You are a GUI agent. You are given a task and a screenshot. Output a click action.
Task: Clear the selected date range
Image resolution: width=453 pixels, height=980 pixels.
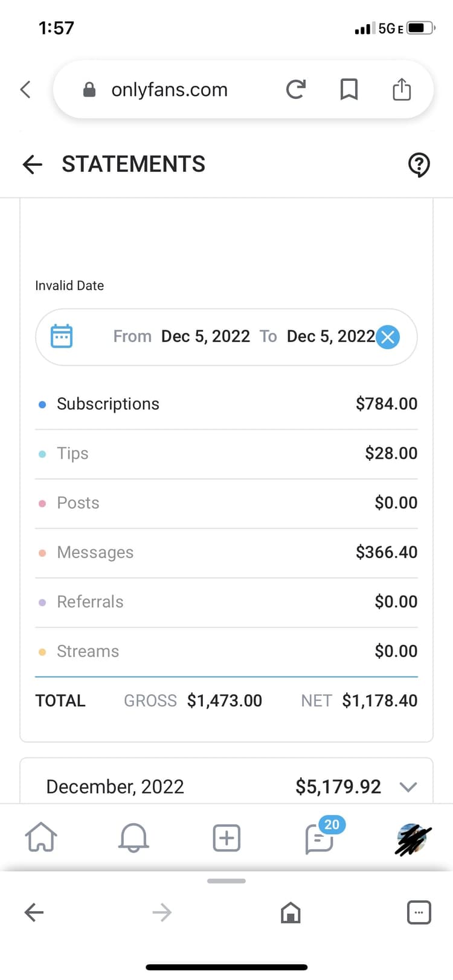(388, 337)
